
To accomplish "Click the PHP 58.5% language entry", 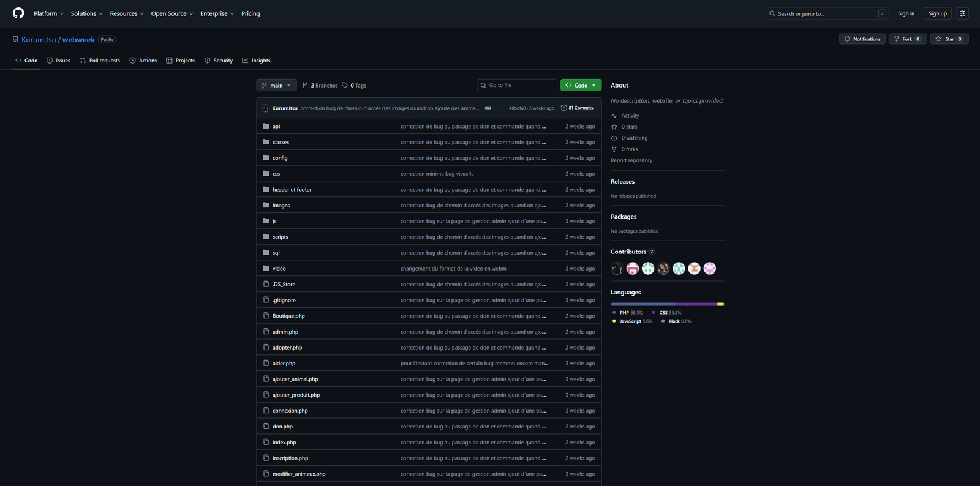I will click(628, 313).
